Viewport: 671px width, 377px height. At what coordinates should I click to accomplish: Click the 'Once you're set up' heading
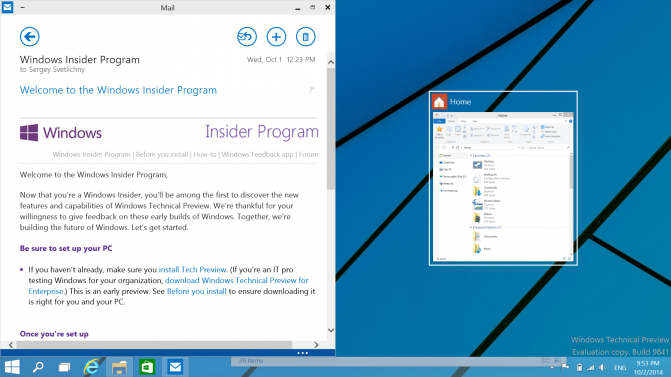point(54,334)
